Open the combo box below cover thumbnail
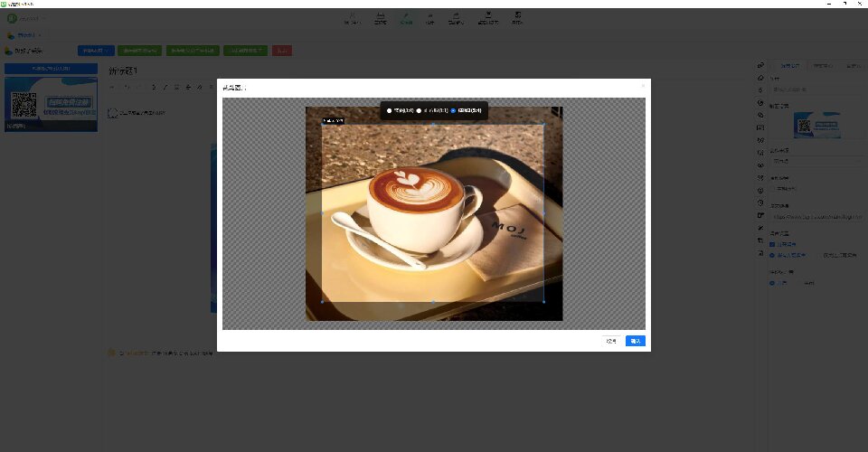868x452 pixels. 817,160
